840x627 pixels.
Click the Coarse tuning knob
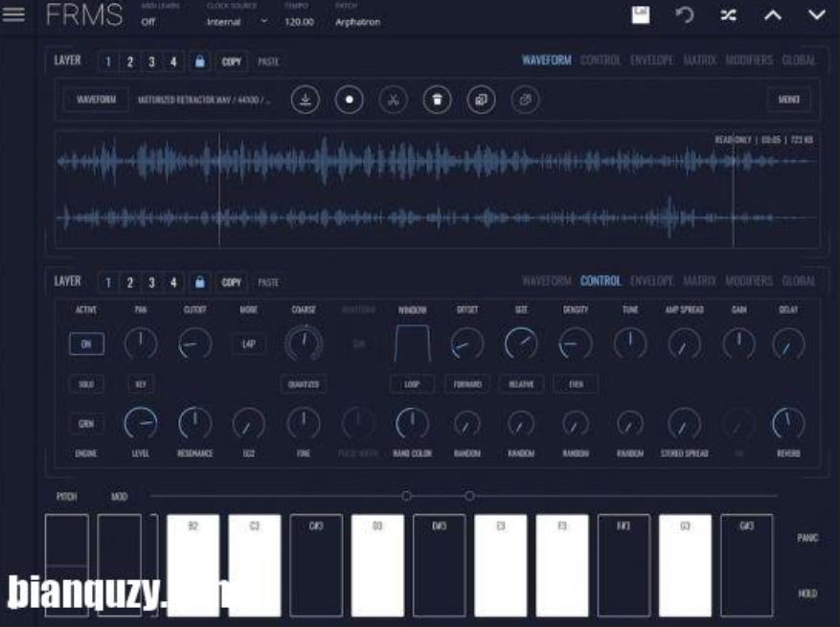click(304, 344)
